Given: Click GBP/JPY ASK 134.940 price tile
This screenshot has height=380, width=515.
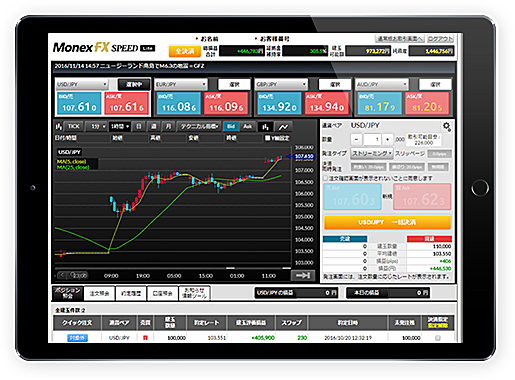Looking at the screenshot, I should [327, 103].
